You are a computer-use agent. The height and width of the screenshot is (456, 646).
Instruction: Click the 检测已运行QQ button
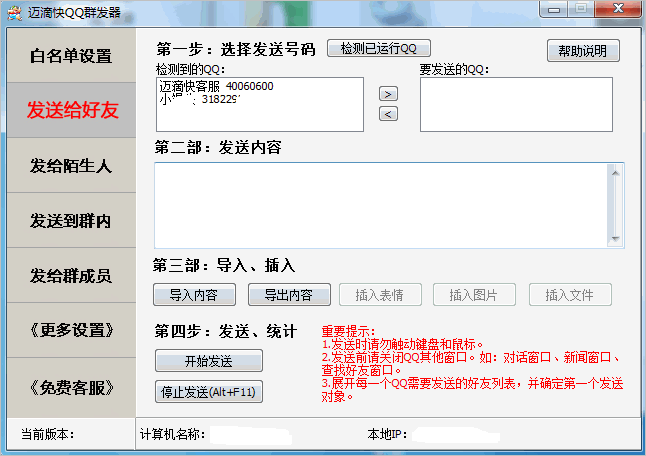(x=379, y=48)
